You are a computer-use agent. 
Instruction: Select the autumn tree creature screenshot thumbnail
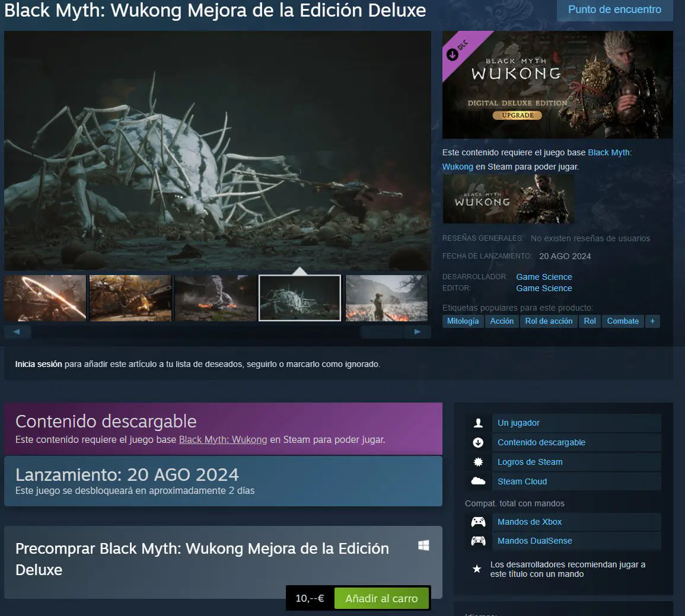coord(130,298)
